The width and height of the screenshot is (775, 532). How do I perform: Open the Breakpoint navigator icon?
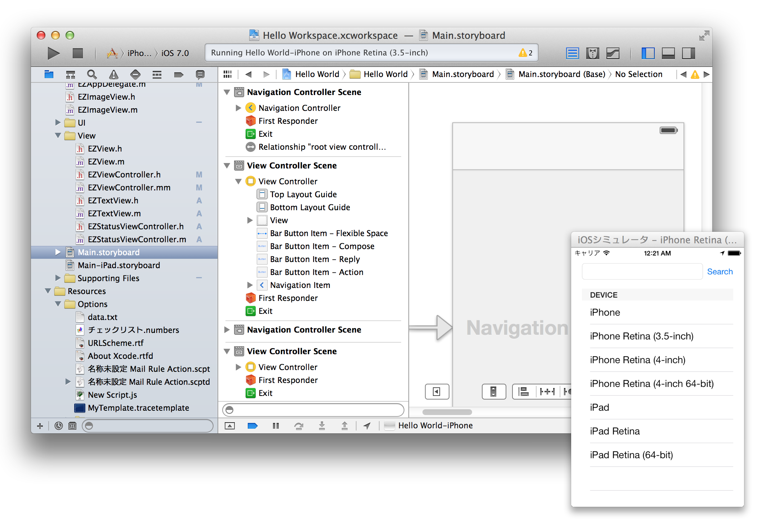coord(179,75)
